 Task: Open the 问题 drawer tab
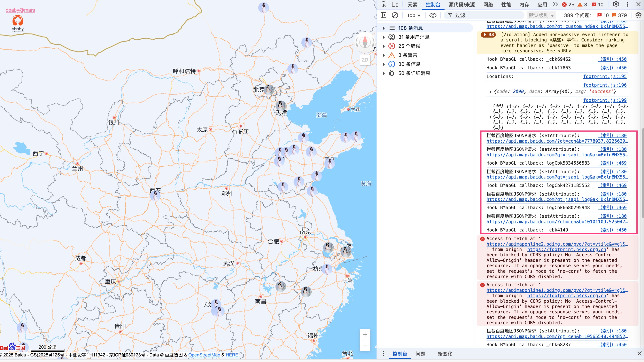(x=420, y=354)
